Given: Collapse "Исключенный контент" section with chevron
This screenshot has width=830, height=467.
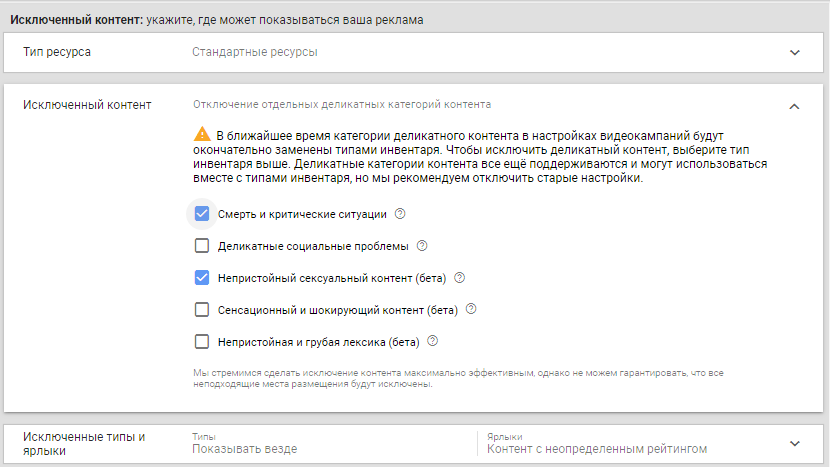Looking at the screenshot, I should 795,105.
